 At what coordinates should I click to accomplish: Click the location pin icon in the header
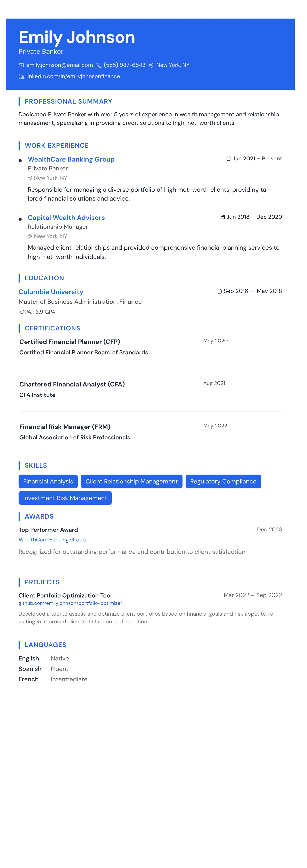pos(151,65)
